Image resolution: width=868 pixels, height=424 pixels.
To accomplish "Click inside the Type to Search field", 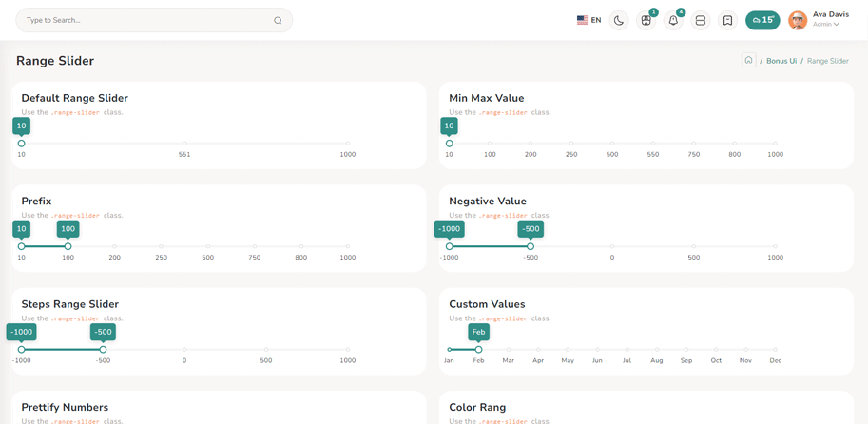I will click(143, 20).
